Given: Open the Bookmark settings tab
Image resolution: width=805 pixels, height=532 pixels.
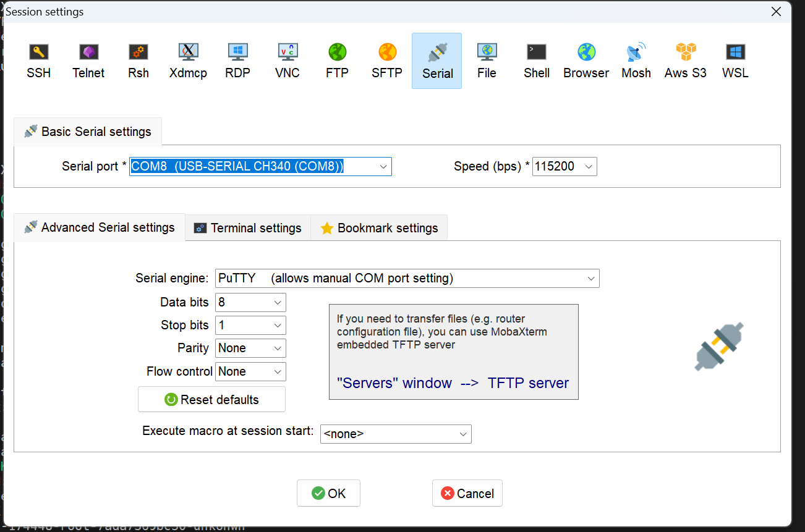Looking at the screenshot, I should pos(379,228).
